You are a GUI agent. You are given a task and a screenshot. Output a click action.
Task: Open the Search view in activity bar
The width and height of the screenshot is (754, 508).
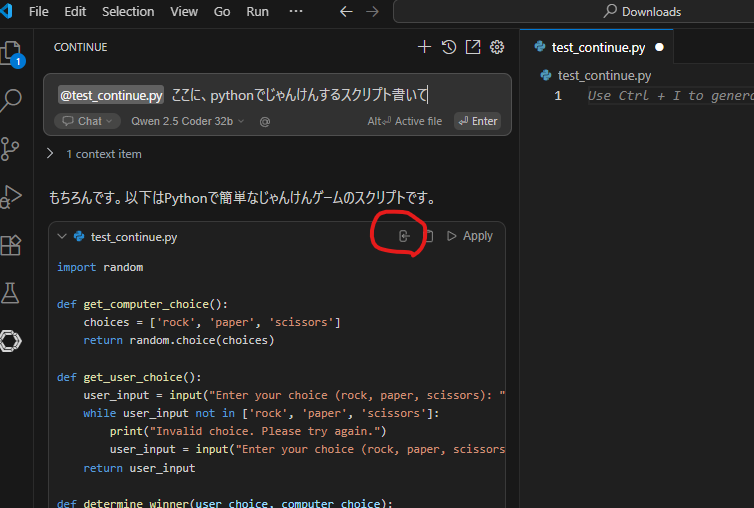pos(11,101)
